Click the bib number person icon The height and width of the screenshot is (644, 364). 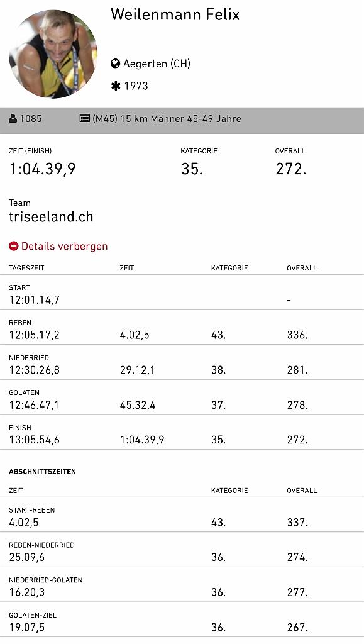[x=13, y=119]
